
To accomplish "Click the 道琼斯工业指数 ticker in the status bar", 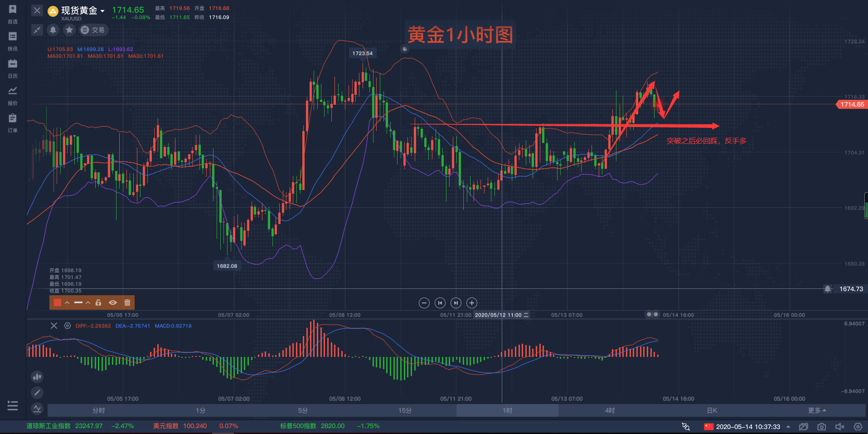I will click(80, 426).
